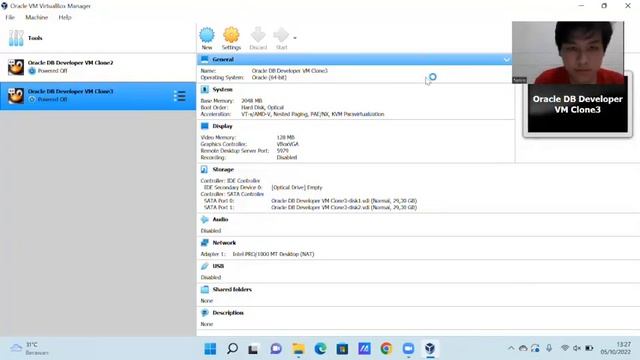Open the File menu
The height and width of the screenshot is (360, 640).
point(10,17)
